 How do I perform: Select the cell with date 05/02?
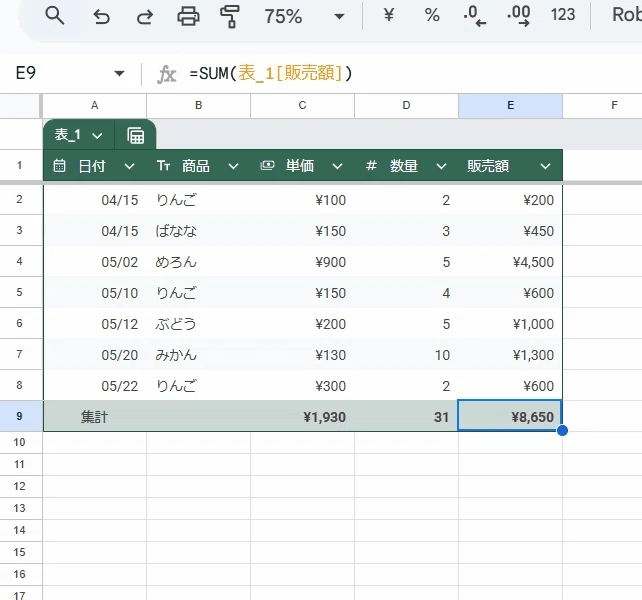tap(95, 262)
